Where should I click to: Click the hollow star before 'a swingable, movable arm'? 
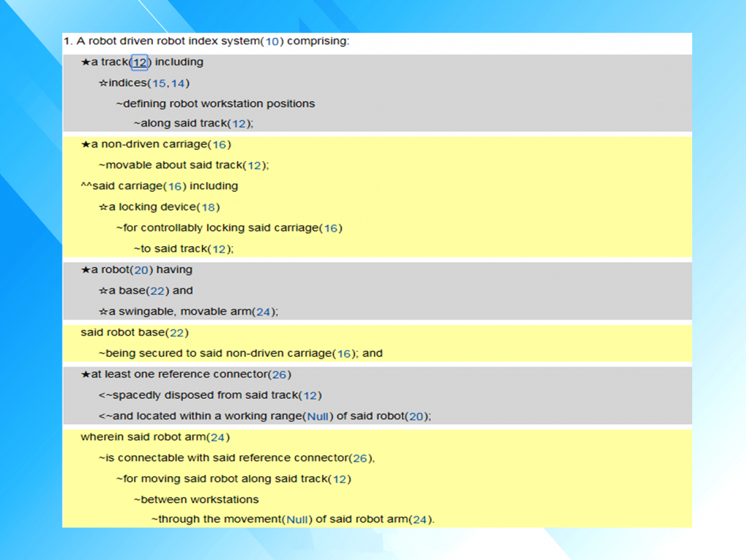click(x=103, y=312)
